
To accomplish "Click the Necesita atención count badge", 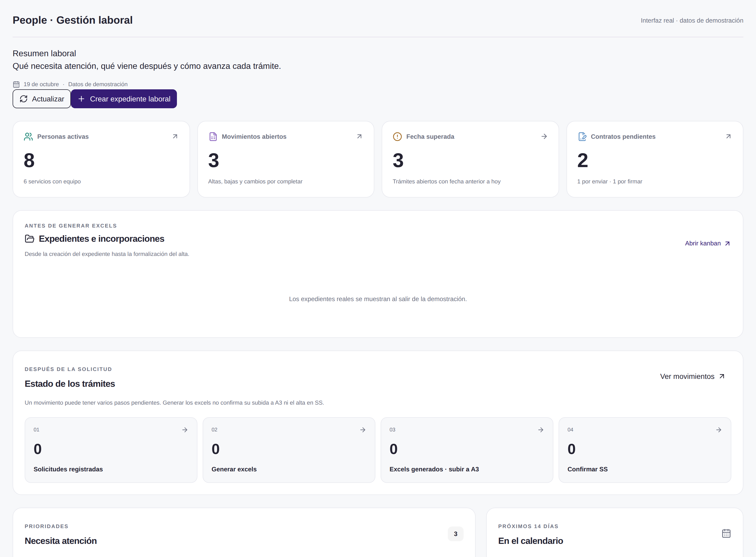I will [455, 534].
